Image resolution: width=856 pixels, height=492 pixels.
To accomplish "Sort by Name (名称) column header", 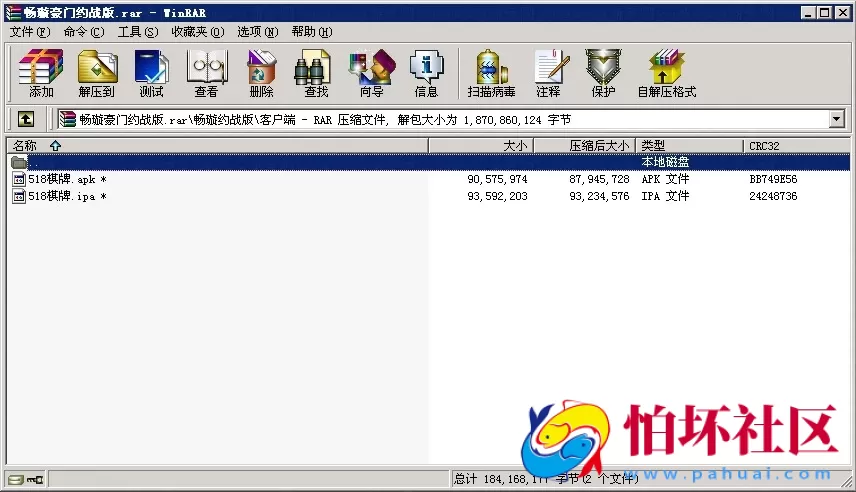I will tap(25, 146).
